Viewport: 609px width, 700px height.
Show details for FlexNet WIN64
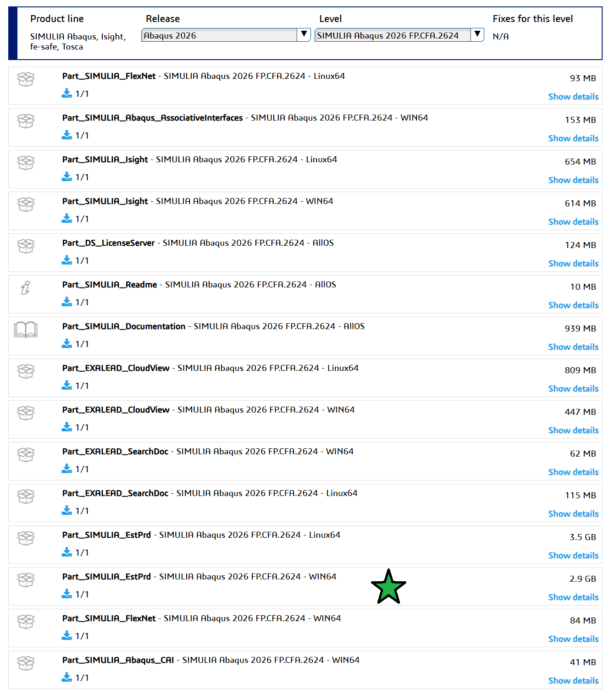coord(573,639)
